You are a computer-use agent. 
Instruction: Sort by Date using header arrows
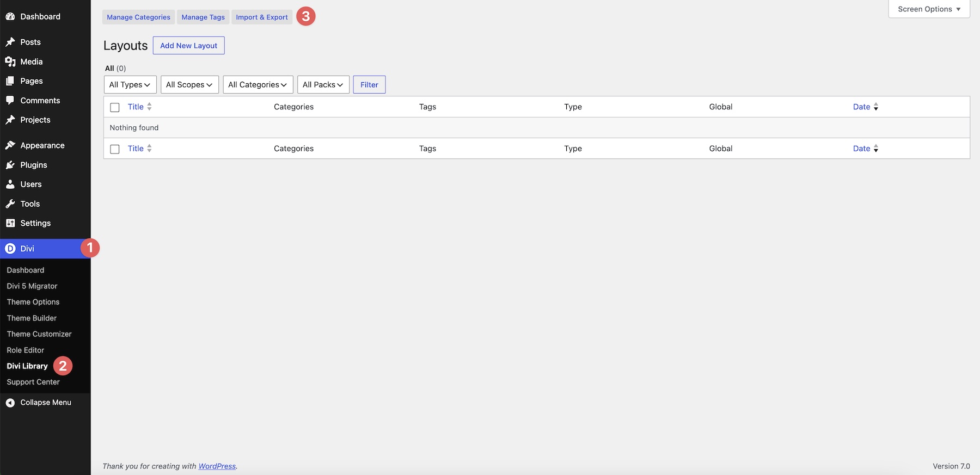coord(876,107)
